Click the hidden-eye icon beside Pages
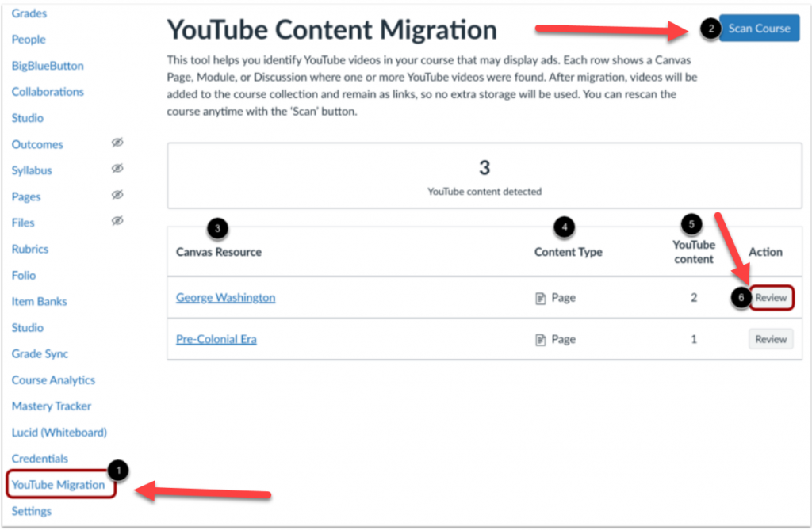The image size is (812, 530). click(x=117, y=196)
